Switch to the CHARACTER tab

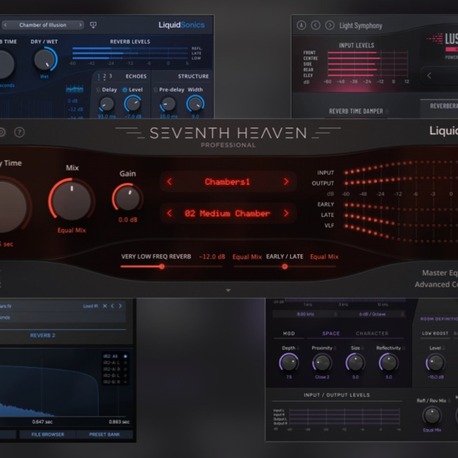372,333
